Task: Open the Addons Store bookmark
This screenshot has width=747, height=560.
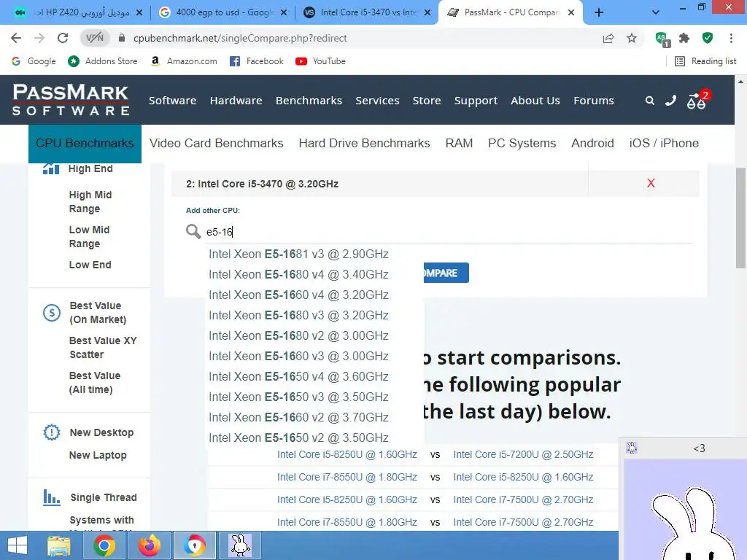Action: (x=102, y=61)
